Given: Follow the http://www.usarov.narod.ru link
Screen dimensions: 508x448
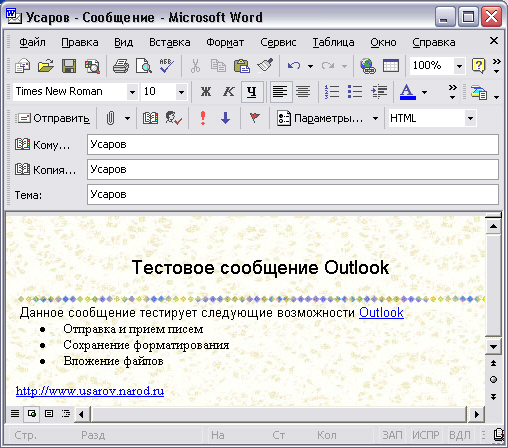Looking at the screenshot, I should pos(90,391).
